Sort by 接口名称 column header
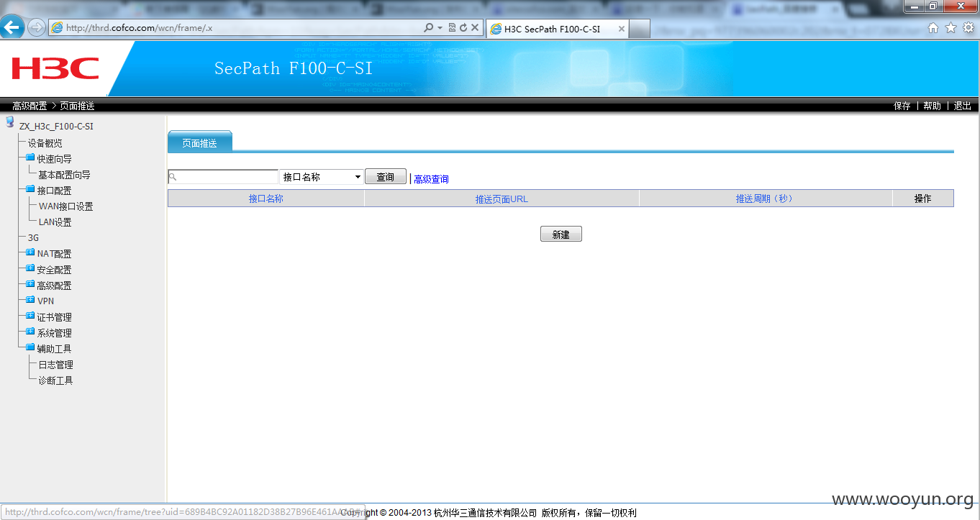The height and width of the screenshot is (520, 980). 266,199
